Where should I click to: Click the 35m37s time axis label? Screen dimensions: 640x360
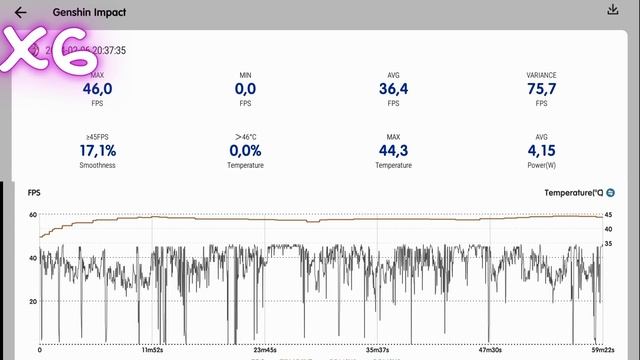377,350
